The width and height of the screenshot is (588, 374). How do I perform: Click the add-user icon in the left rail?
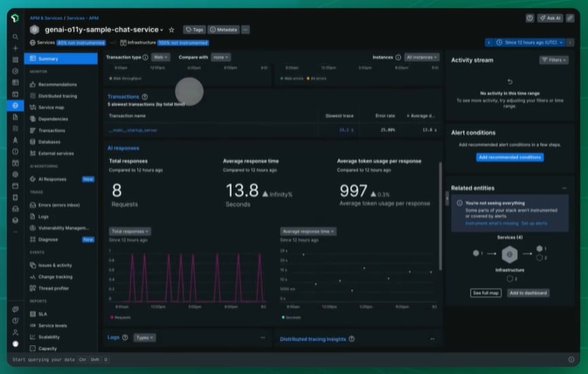16,332
